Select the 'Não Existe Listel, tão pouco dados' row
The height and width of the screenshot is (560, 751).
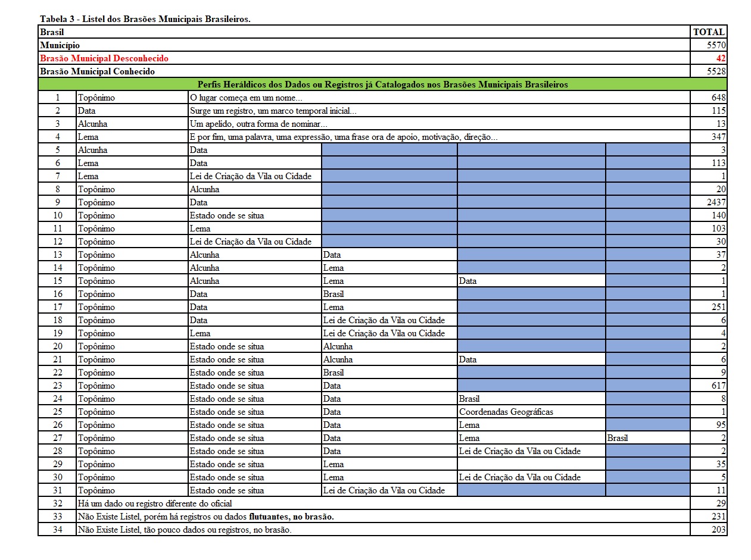point(185,530)
